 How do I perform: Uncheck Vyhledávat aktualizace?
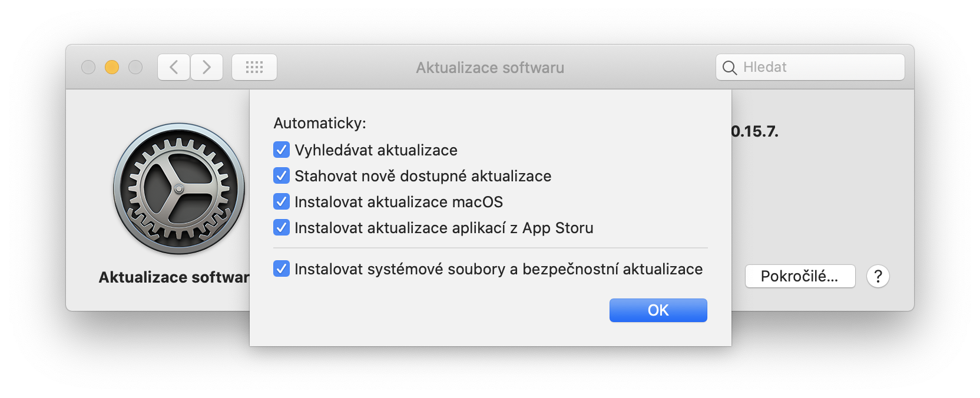pyautogui.click(x=282, y=150)
